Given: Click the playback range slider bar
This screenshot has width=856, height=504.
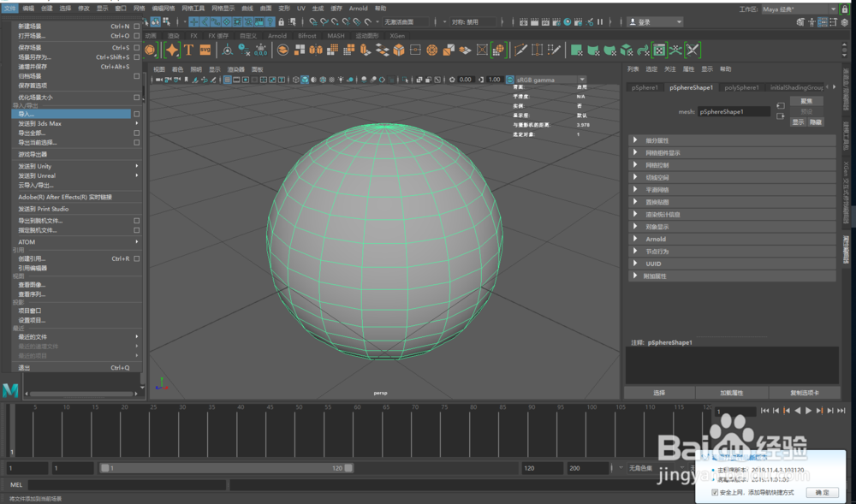Looking at the screenshot, I should (x=227, y=468).
